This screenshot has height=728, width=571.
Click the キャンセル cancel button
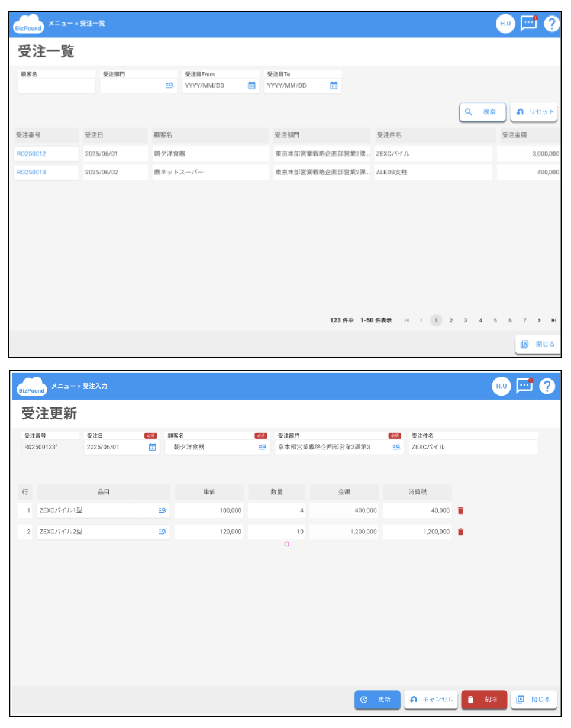pos(431,700)
